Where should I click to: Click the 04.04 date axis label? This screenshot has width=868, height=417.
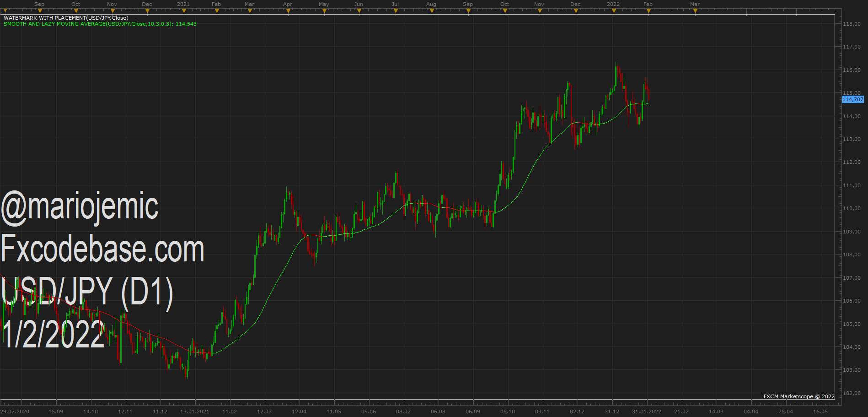(751, 412)
